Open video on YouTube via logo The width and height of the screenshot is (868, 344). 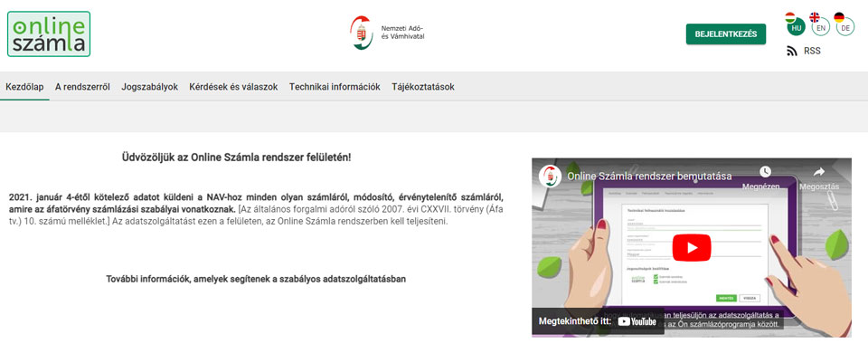[x=637, y=321]
